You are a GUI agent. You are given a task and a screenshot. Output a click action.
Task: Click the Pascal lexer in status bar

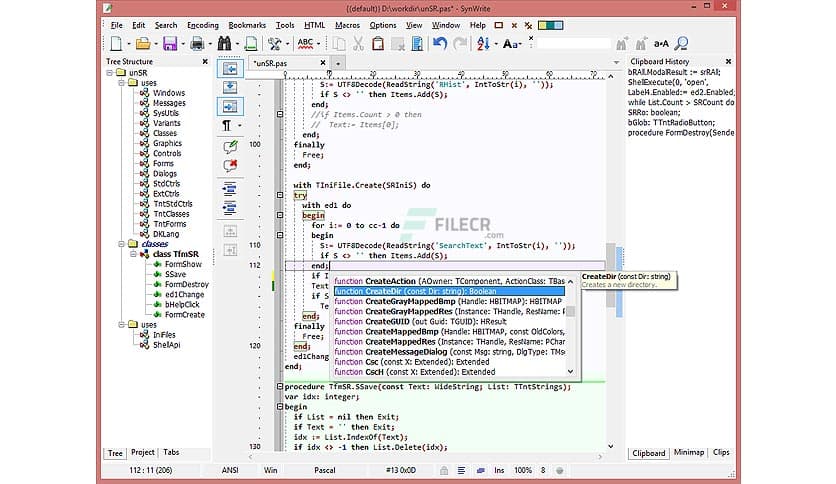[325, 470]
